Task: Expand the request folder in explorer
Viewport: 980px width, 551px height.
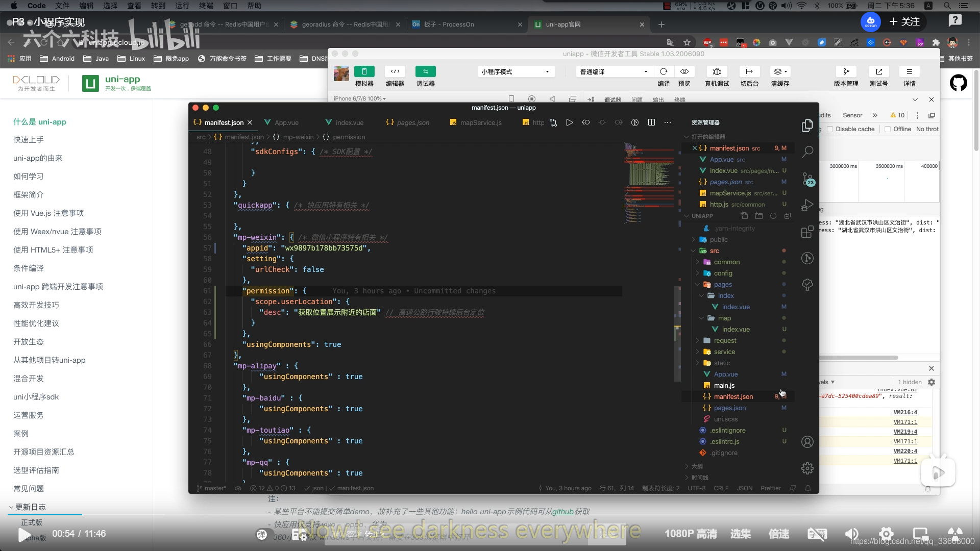Action: tap(725, 341)
